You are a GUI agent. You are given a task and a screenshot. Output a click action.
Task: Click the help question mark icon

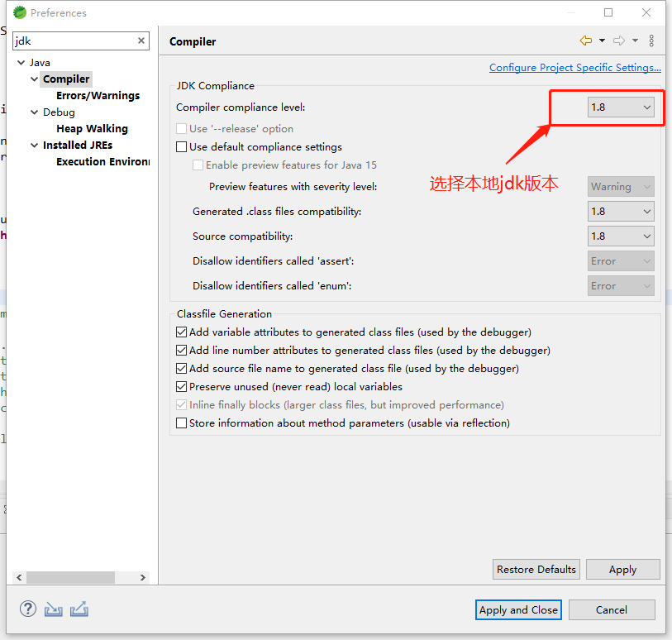point(27,609)
